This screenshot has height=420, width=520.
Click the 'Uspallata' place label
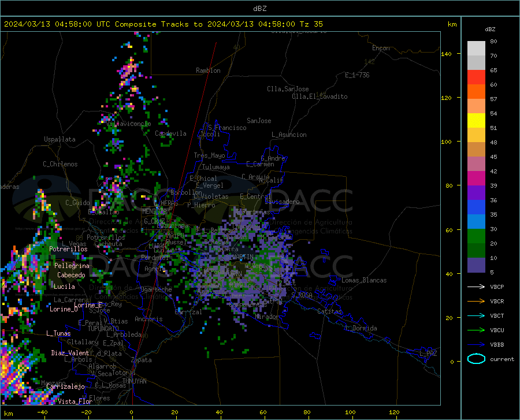(60, 139)
